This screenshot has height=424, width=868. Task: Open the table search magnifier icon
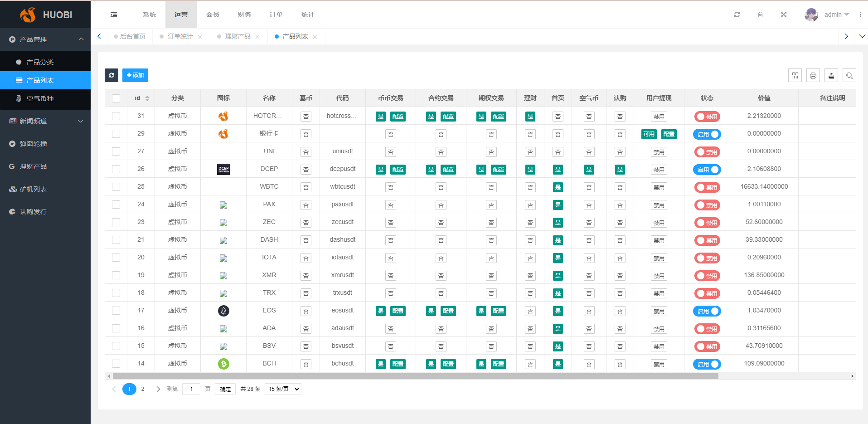pyautogui.click(x=849, y=76)
